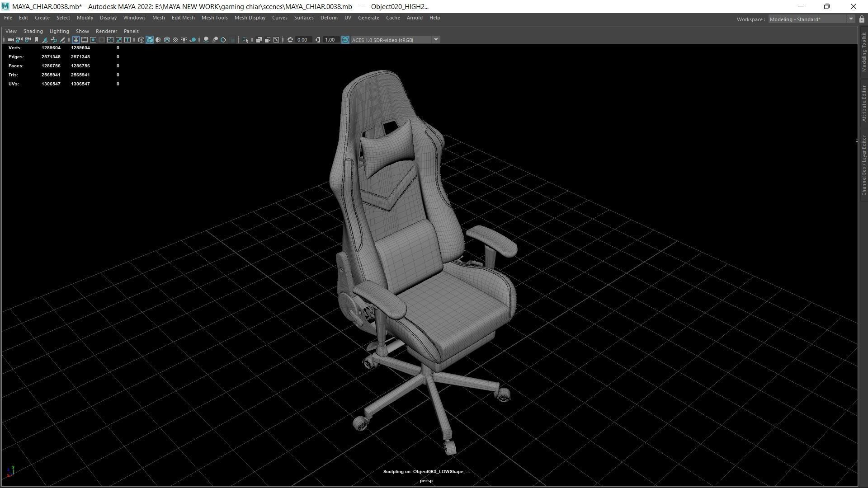Image resolution: width=868 pixels, height=488 pixels.
Task: Click the Isolate Select icon
Action: pyautogui.click(x=245, y=40)
